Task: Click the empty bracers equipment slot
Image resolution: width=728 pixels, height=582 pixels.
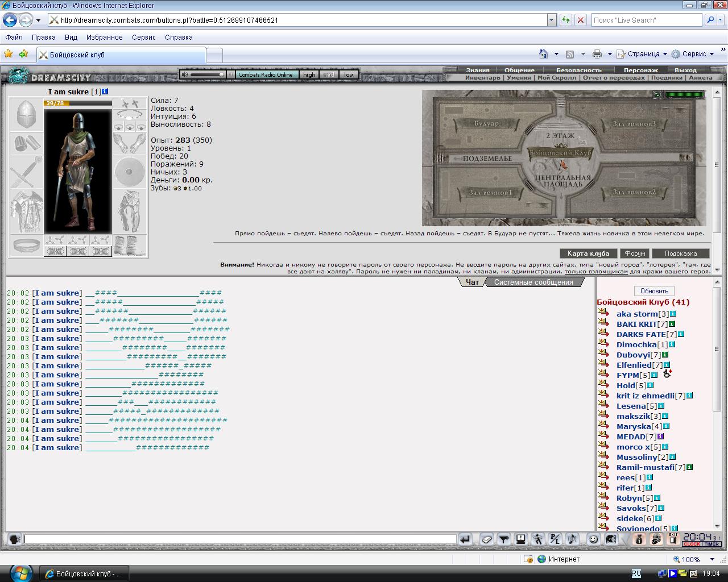Action: coord(27,144)
